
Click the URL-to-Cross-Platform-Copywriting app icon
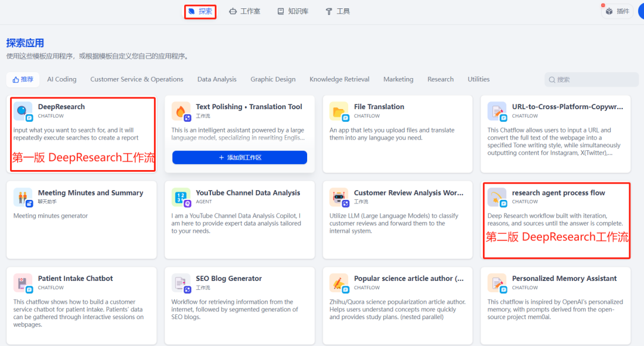[x=497, y=111]
